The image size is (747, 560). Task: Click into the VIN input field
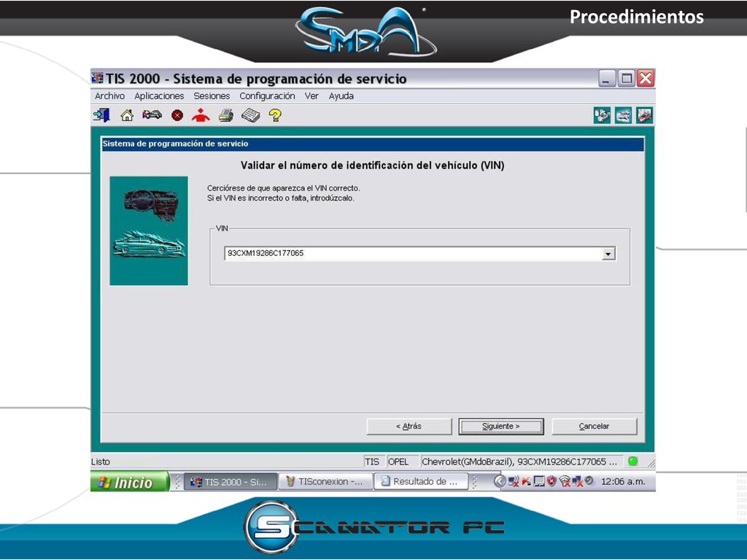413,253
